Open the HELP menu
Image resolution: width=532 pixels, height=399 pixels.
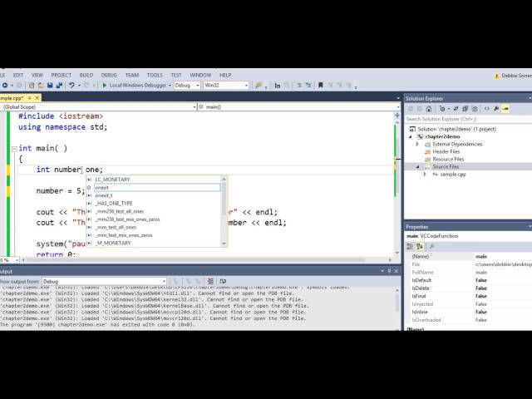click(225, 75)
